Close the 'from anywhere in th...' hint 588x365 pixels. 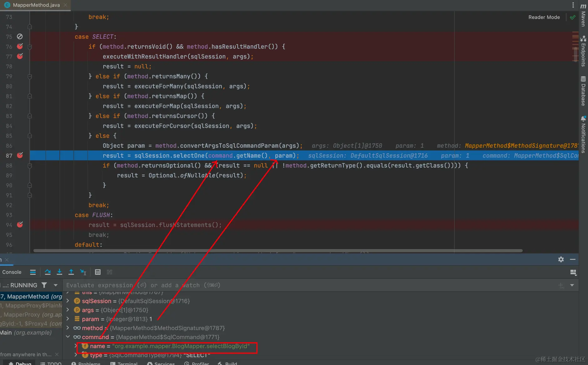click(x=57, y=354)
